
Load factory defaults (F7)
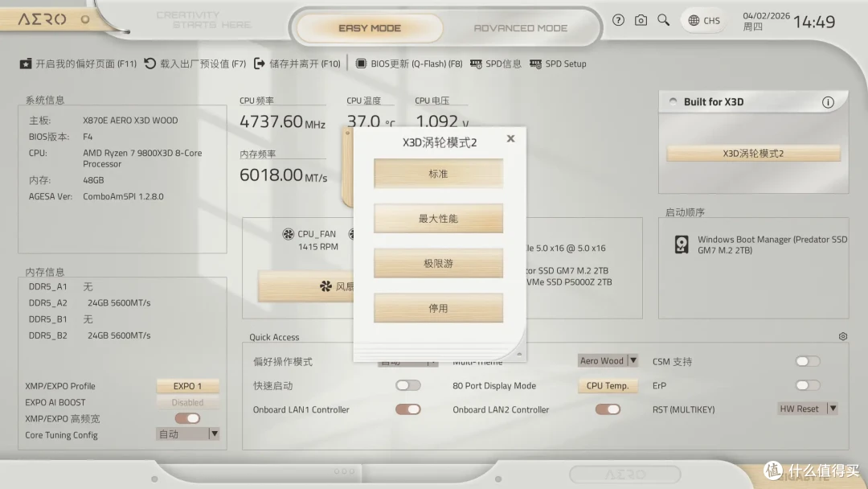[194, 64]
